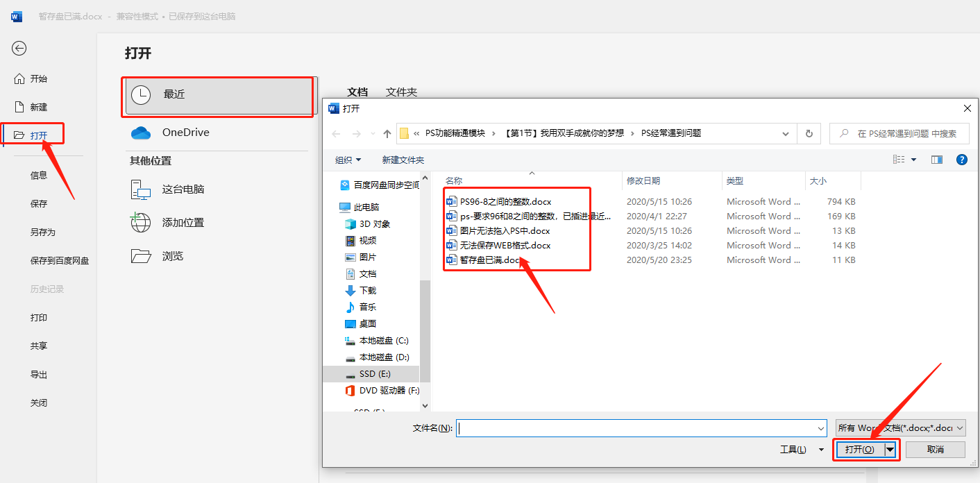
Task: Select 打开 in the backstage sidebar
Action: coord(31,135)
